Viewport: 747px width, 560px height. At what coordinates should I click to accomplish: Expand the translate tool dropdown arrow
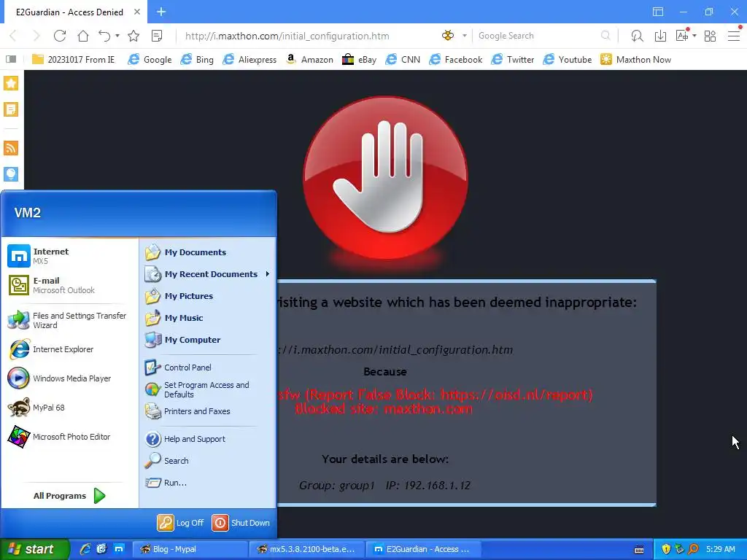point(694,36)
